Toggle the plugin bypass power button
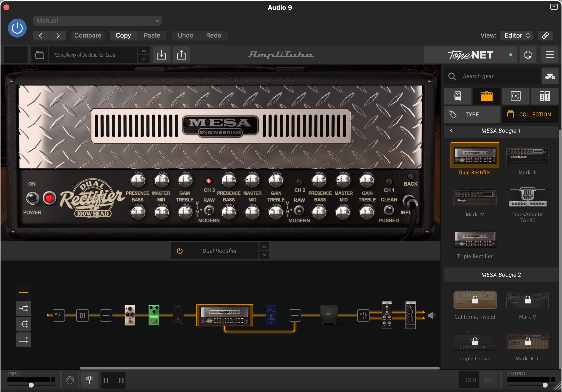This screenshot has height=392, width=562. point(17,28)
